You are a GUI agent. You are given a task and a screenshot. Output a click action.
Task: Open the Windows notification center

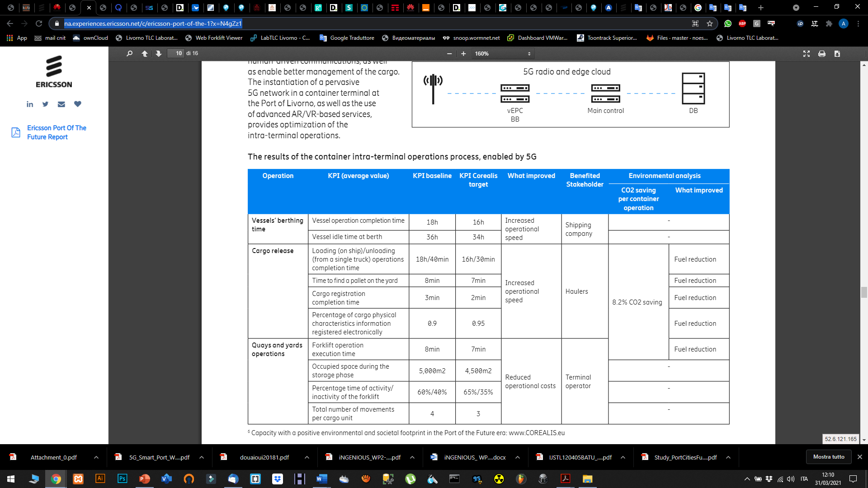853,479
